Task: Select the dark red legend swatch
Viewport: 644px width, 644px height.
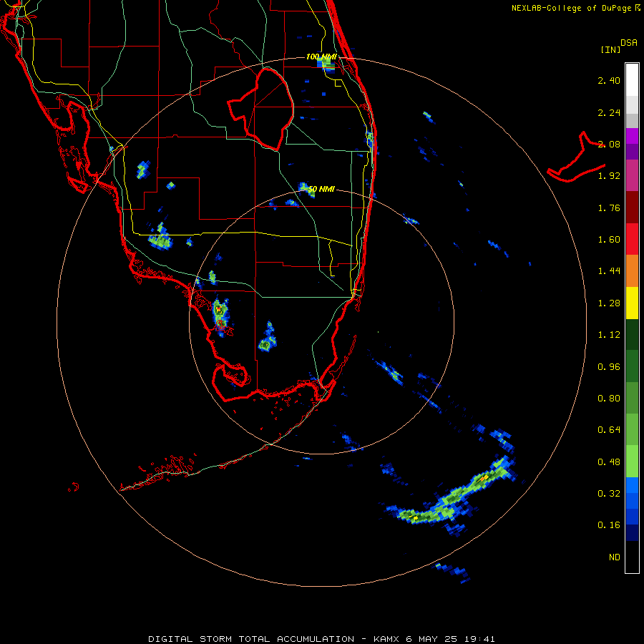Action: pos(632,208)
